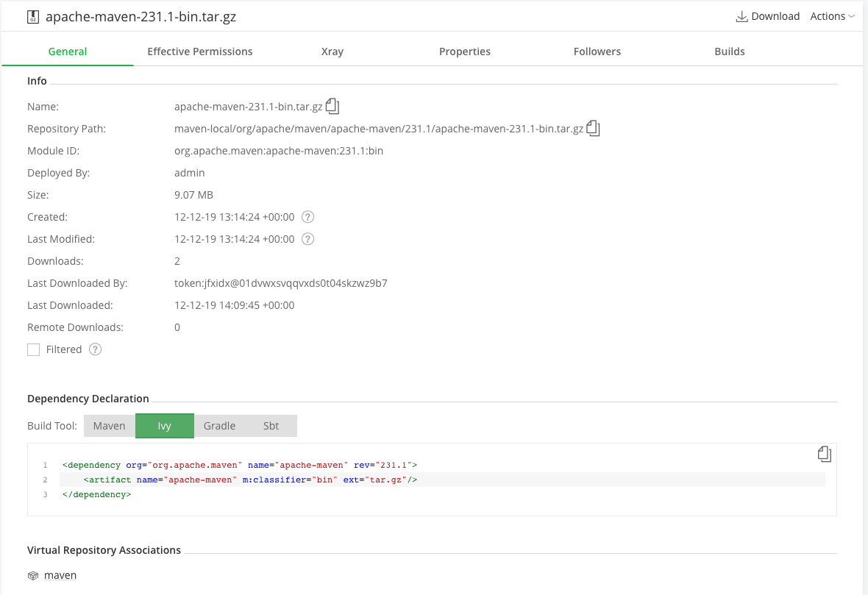Select Ivy build tool
Screen dimensions: 868x595
[165, 426]
